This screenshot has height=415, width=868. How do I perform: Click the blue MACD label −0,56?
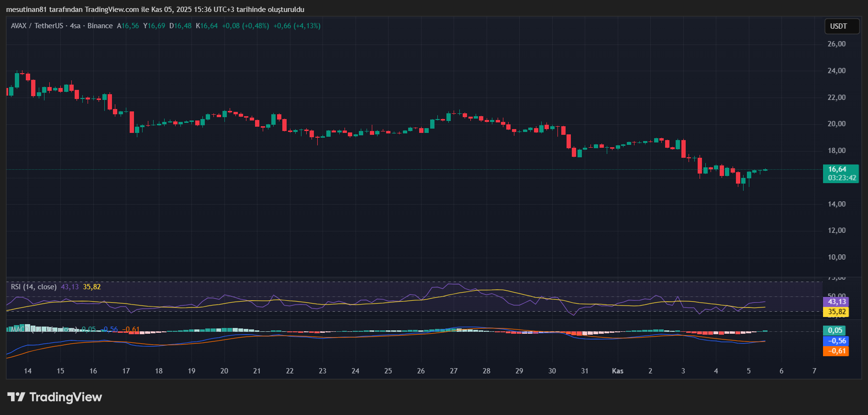(835, 341)
